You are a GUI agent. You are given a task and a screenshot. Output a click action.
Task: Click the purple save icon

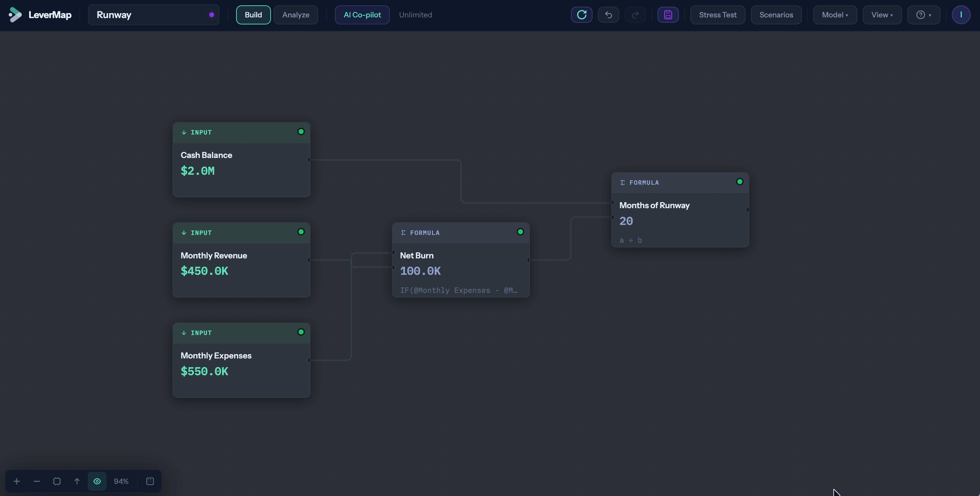[668, 15]
